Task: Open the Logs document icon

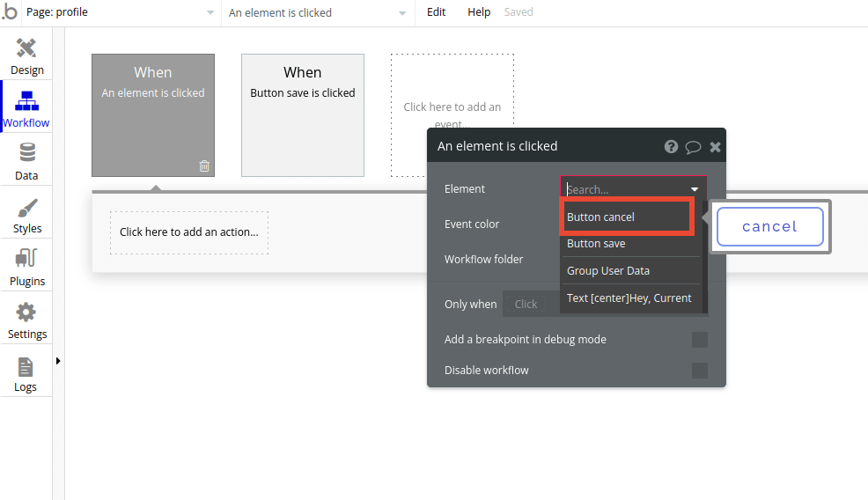Action: [26, 366]
